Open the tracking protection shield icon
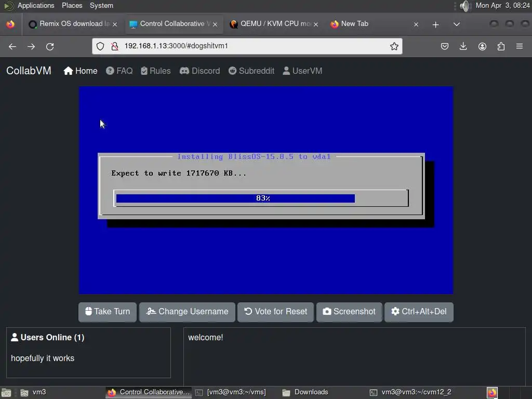 point(100,46)
